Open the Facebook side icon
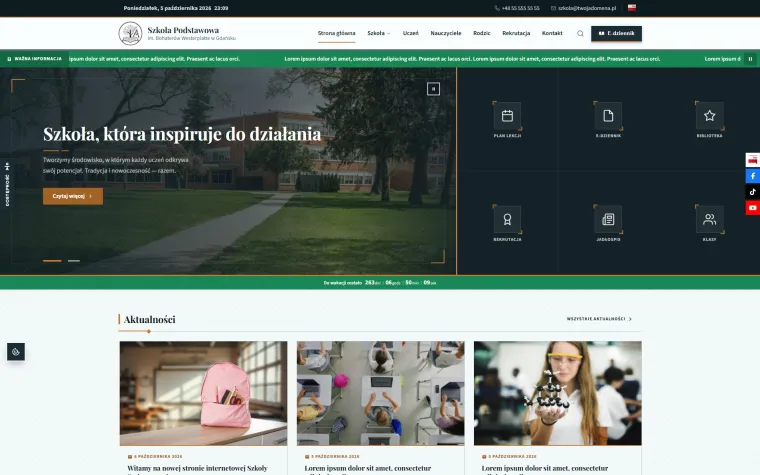Image resolution: width=760 pixels, height=475 pixels. coord(753,176)
